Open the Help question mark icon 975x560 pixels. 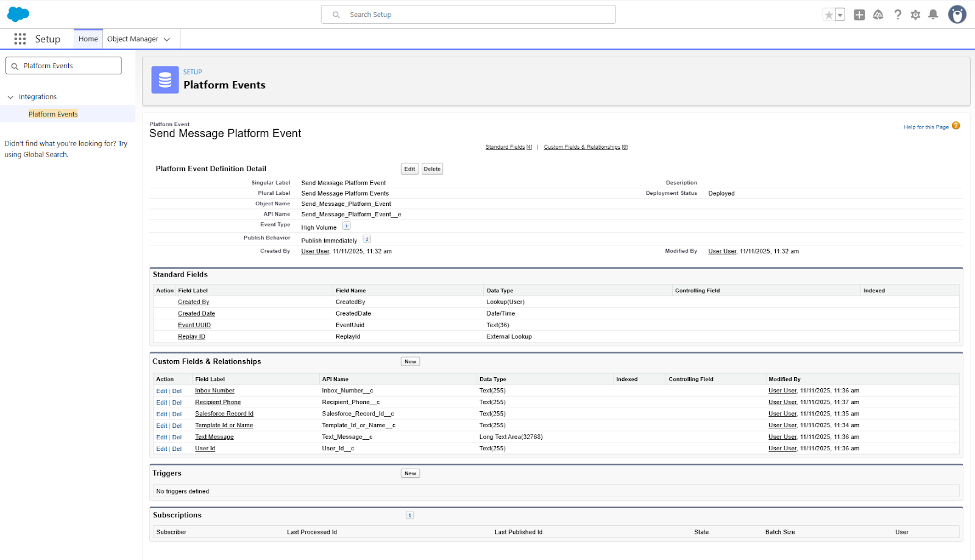click(x=898, y=15)
